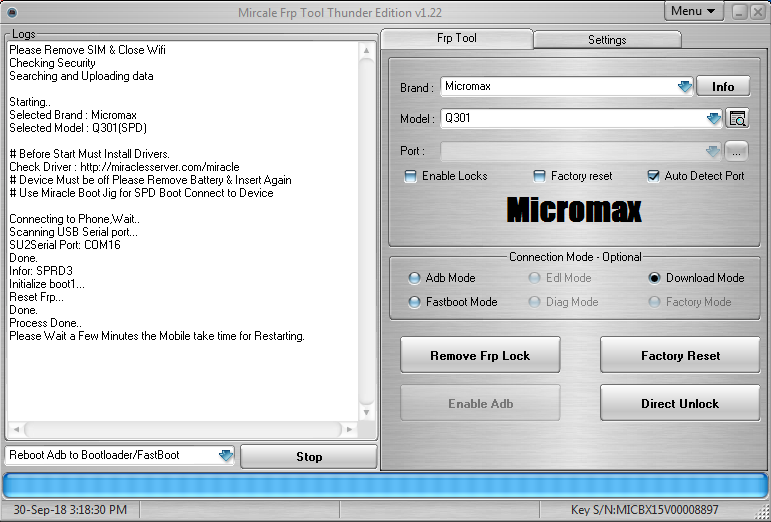Expand the Brand dropdown arrow
This screenshot has width=771, height=522.
pyautogui.click(x=684, y=87)
